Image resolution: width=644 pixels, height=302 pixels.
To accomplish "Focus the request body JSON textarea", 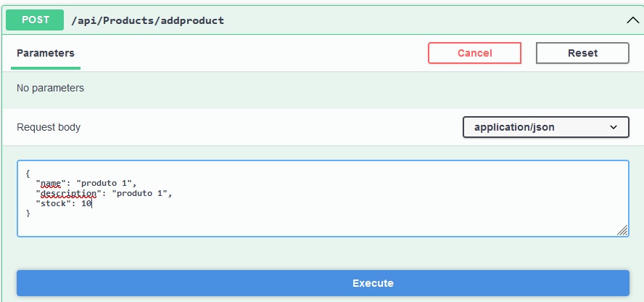I will tap(323, 198).
